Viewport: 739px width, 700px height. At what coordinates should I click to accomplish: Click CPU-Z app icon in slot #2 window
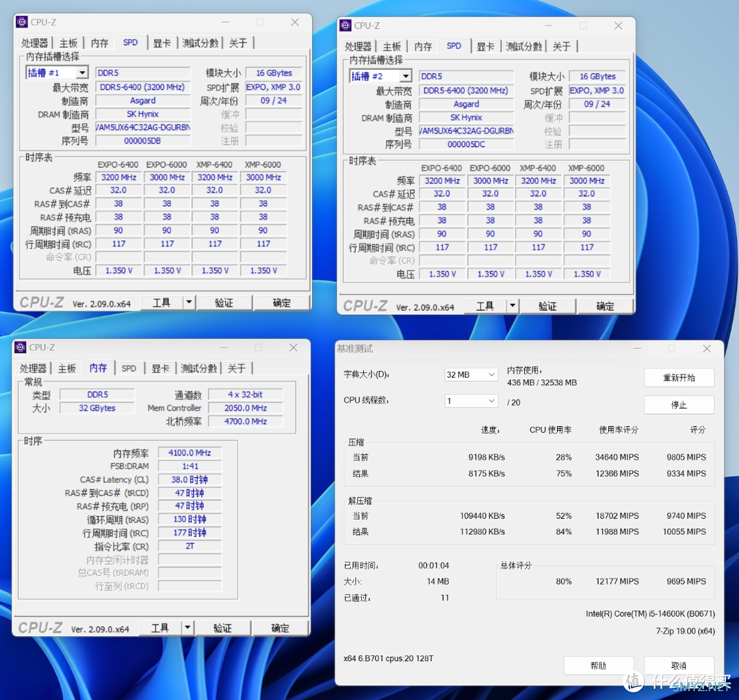[x=346, y=25]
